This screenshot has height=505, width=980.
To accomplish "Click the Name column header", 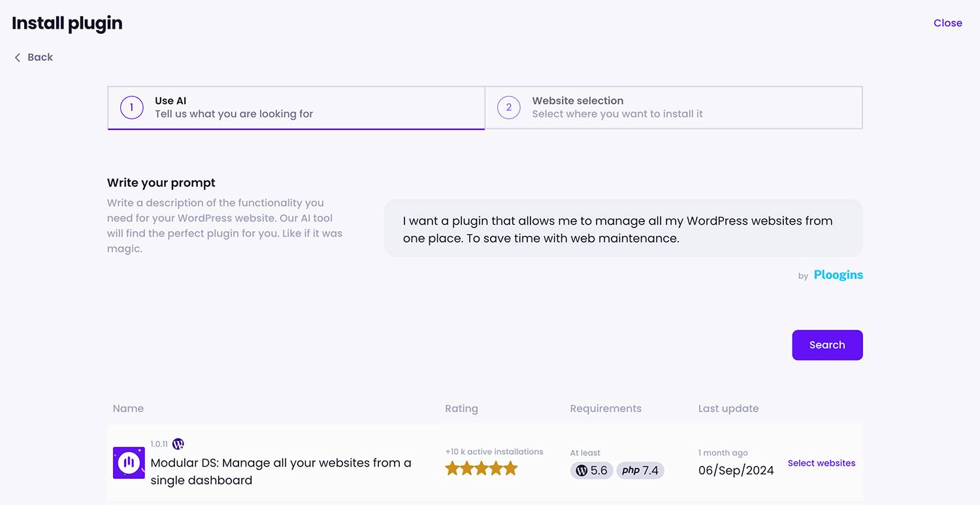I will [x=128, y=408].
